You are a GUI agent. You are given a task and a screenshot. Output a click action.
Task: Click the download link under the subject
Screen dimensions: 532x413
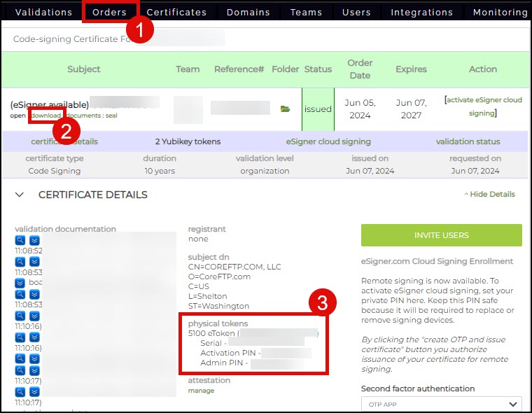point(46,115)
